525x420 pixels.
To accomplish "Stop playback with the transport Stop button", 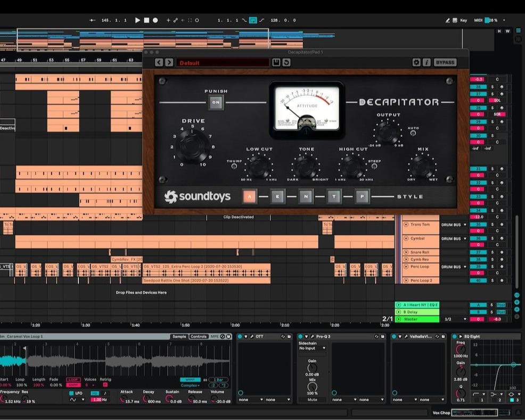I will tap(146, 20).
